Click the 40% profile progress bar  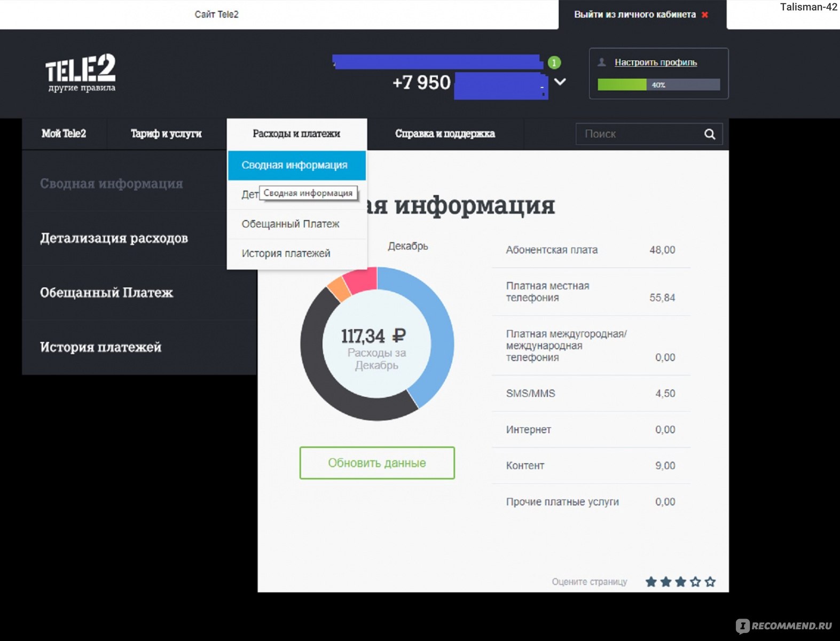658,85
